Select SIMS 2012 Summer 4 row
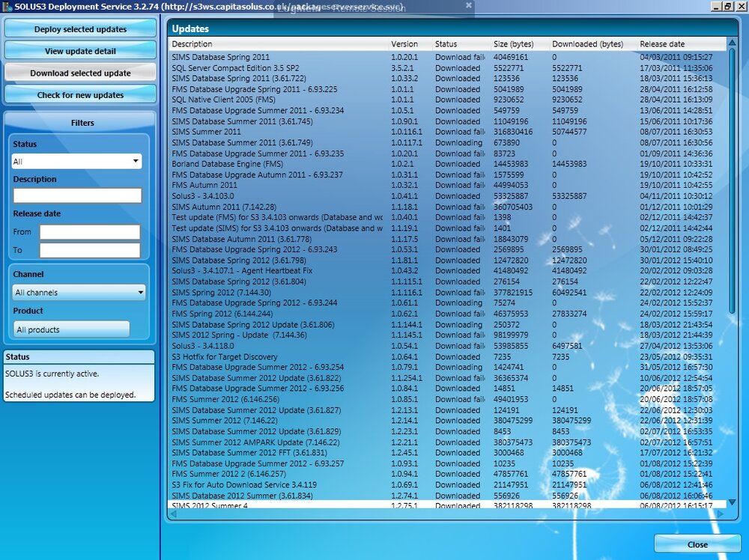749x560 pixels. pyautogui.click(x=447, y=505)
